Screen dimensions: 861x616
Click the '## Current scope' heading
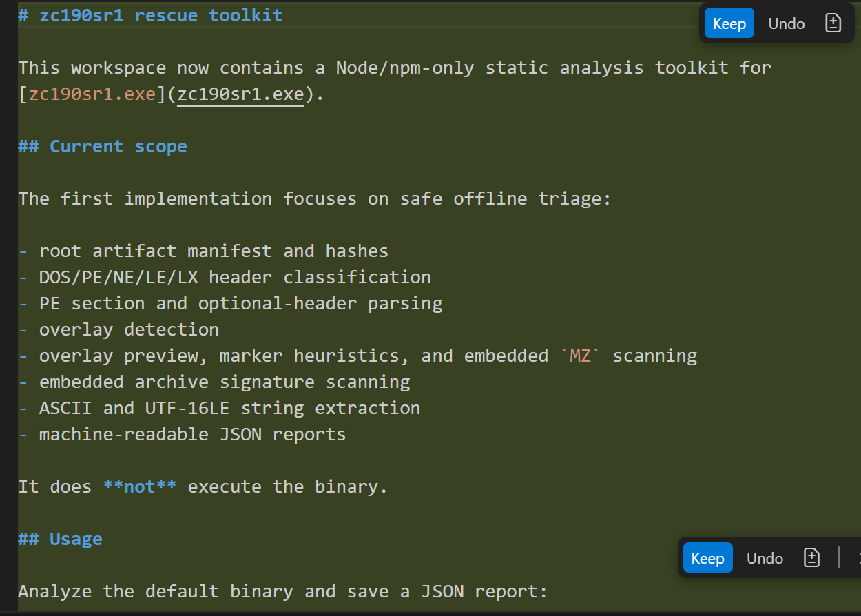(x=103, y=147)
